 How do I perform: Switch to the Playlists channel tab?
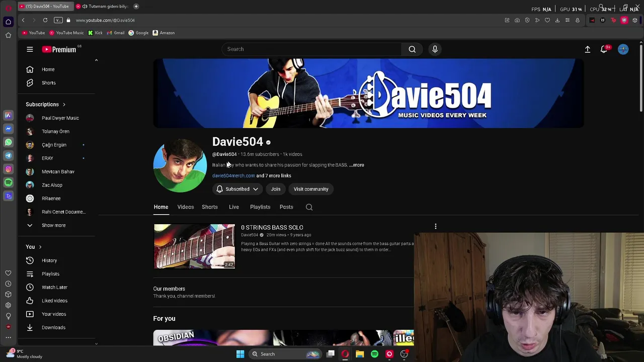click(260, 207)
